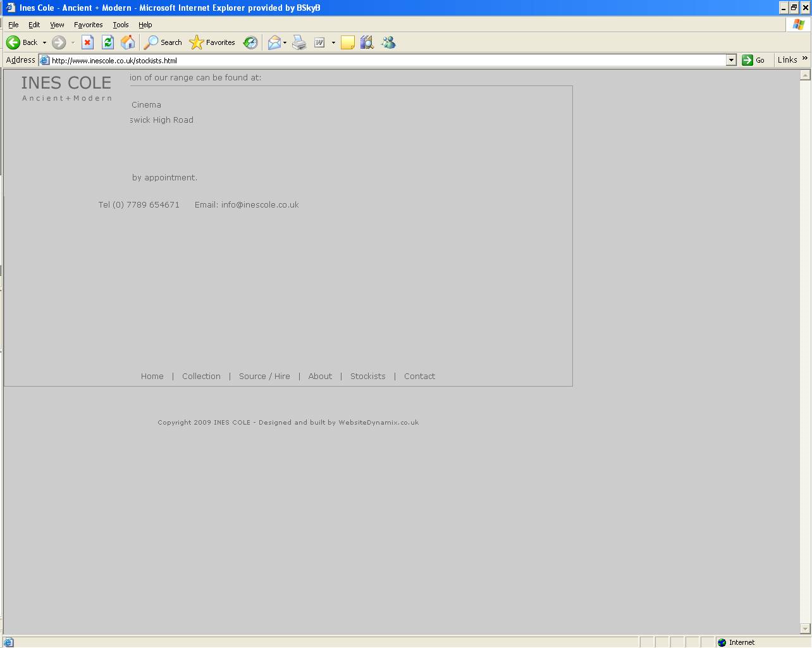812x648 pixels.
Task: Expand the Links toolbar chevron
Action: click(805, 59)
